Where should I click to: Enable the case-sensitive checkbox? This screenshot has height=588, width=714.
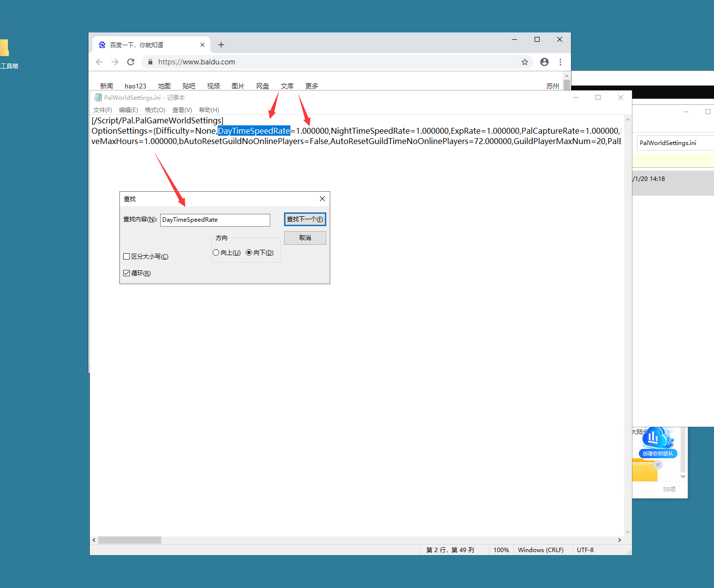127,257
